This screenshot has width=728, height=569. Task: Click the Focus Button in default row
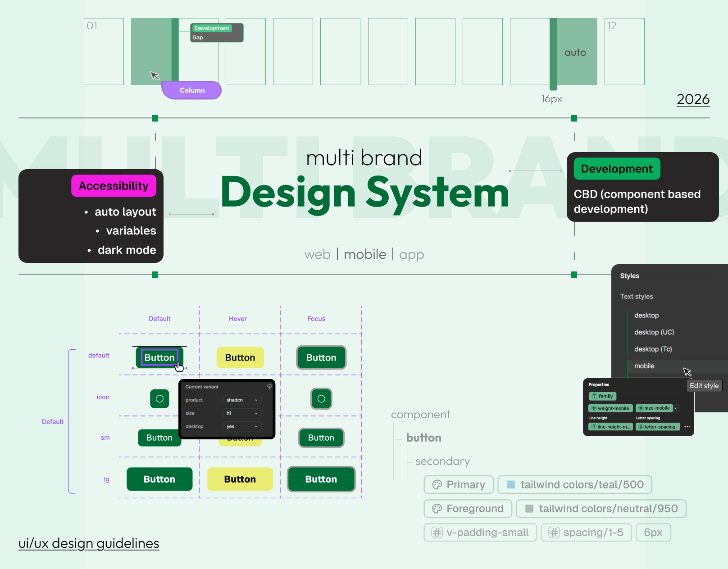(321, 357)
